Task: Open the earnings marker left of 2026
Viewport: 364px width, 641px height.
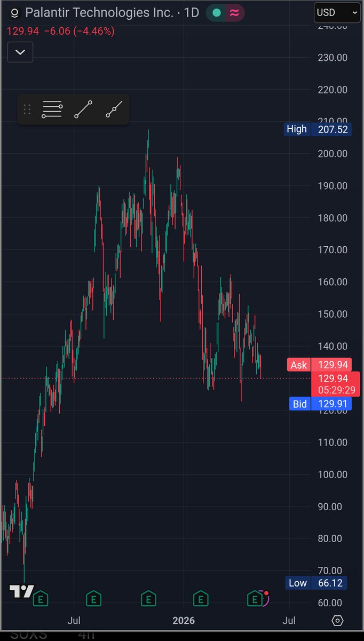Action: coord(148,598)
